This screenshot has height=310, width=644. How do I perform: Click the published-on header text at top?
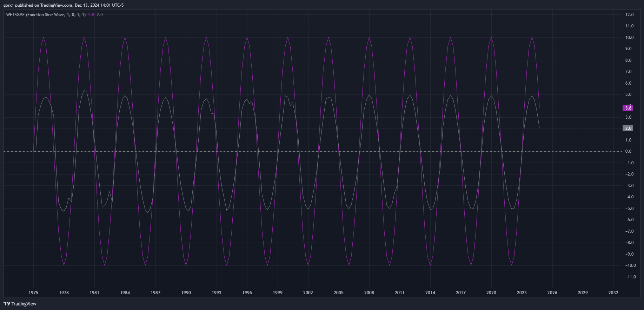(64, 5)
